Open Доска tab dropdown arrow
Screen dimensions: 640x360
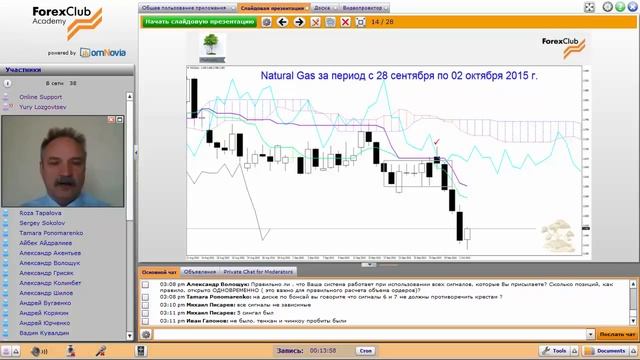pos(336,8)
